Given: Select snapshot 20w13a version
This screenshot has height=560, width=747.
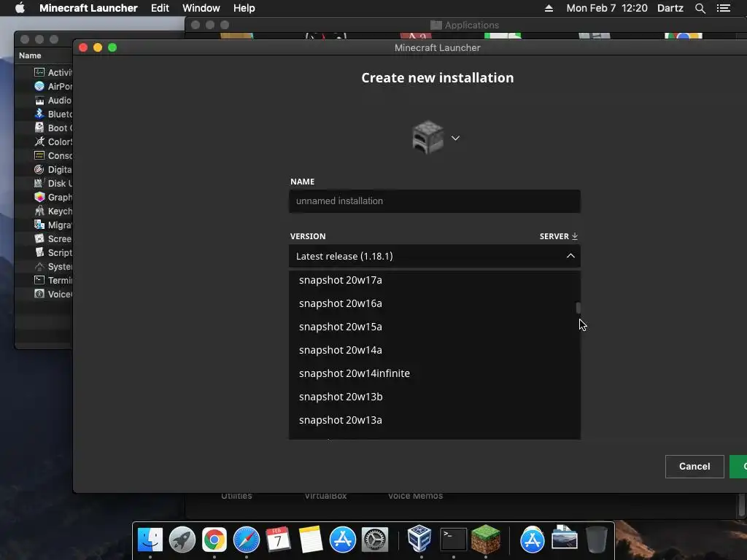Looking at the screenshot, I should pyautogui.click(x=435, y=420).
